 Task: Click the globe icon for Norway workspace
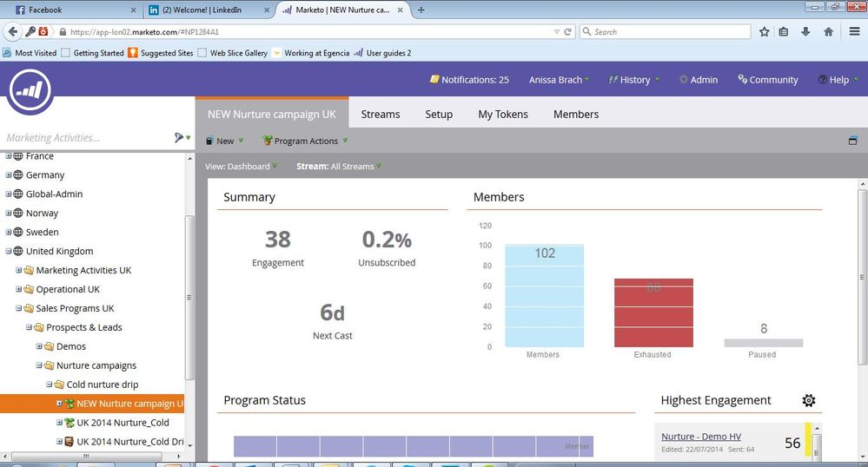click(x=17, y=213)
